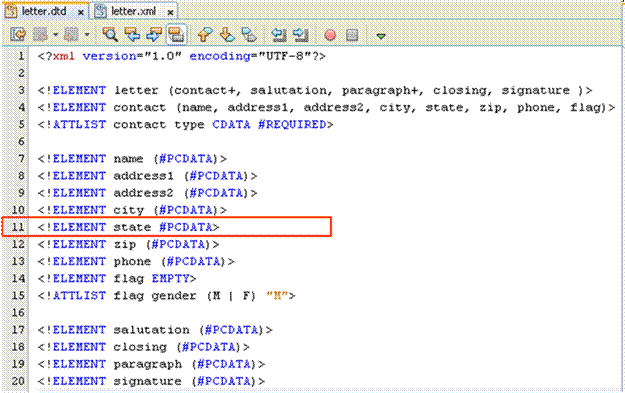Open the Back history dropdown arrow
This screenshot has height=393, width=625.
pos(55,35)
